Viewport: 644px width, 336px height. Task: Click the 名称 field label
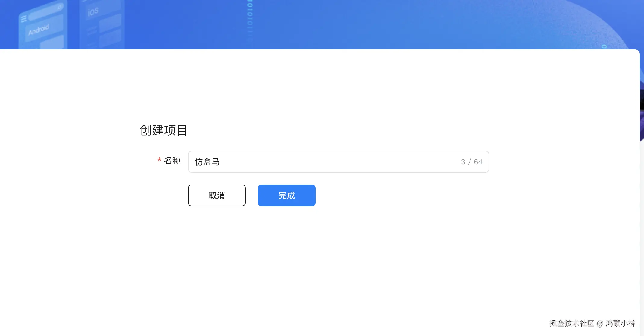[172, 161]
